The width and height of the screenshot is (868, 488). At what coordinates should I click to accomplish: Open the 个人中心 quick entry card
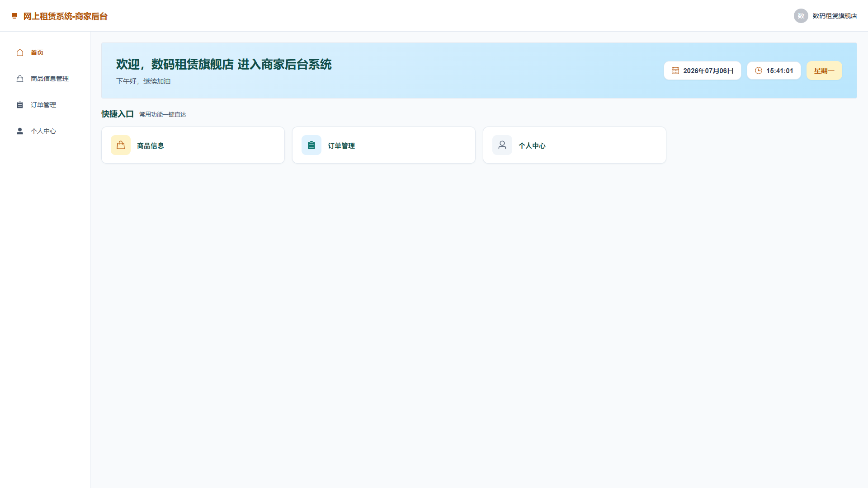[575, 145]
